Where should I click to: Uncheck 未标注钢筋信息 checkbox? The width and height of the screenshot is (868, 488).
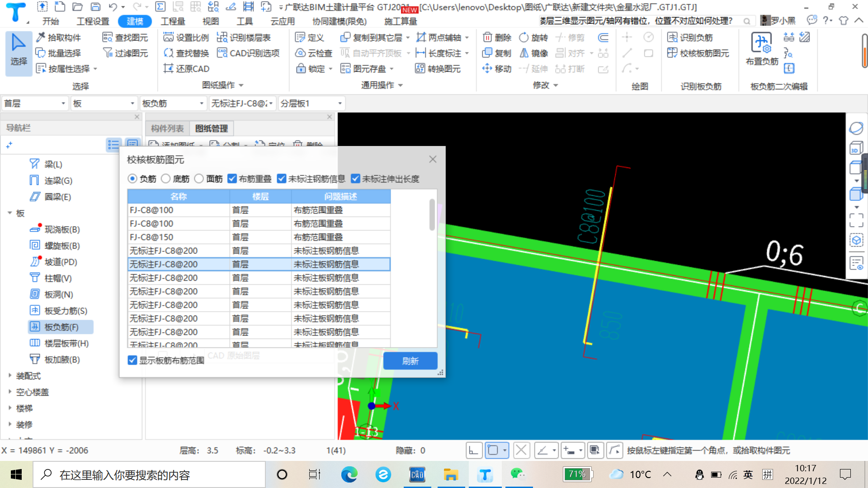click(x=282, y=179)
